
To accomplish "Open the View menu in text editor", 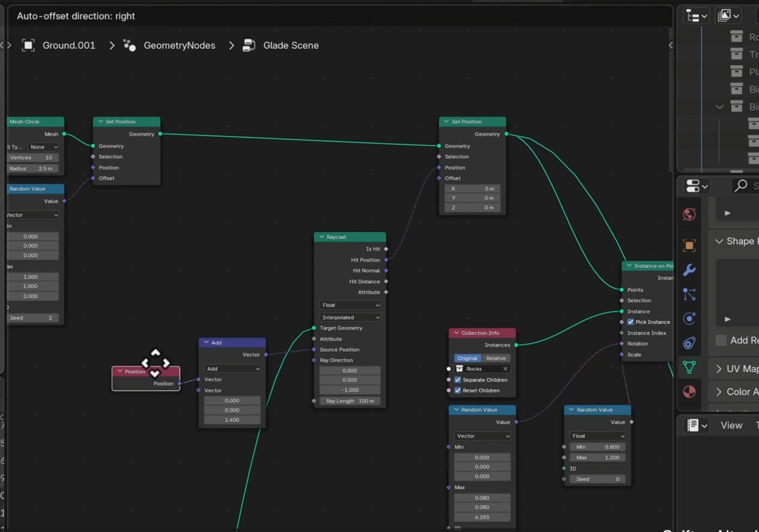I will pos(731,425).
